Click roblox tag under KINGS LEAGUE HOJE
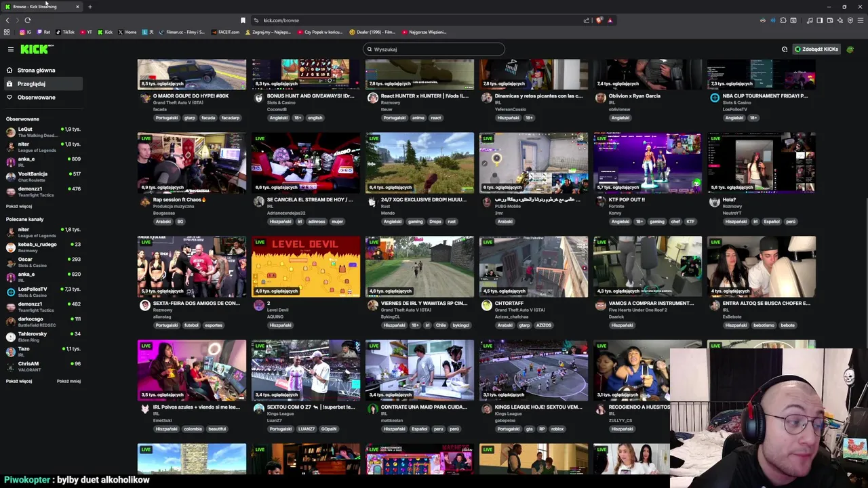 pos(557,429)
